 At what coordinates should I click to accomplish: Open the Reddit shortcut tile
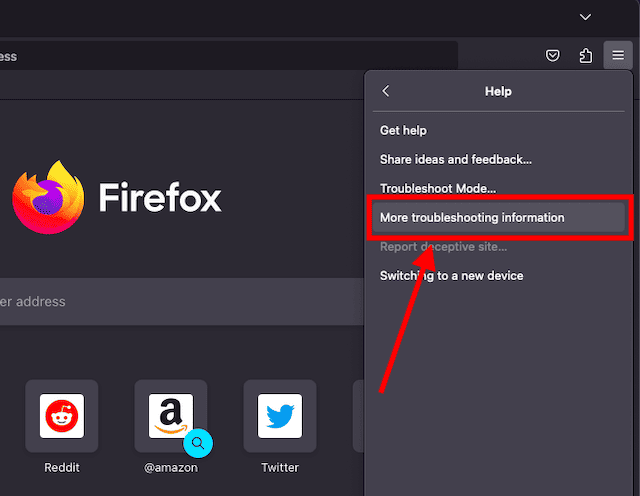(62, 416)
